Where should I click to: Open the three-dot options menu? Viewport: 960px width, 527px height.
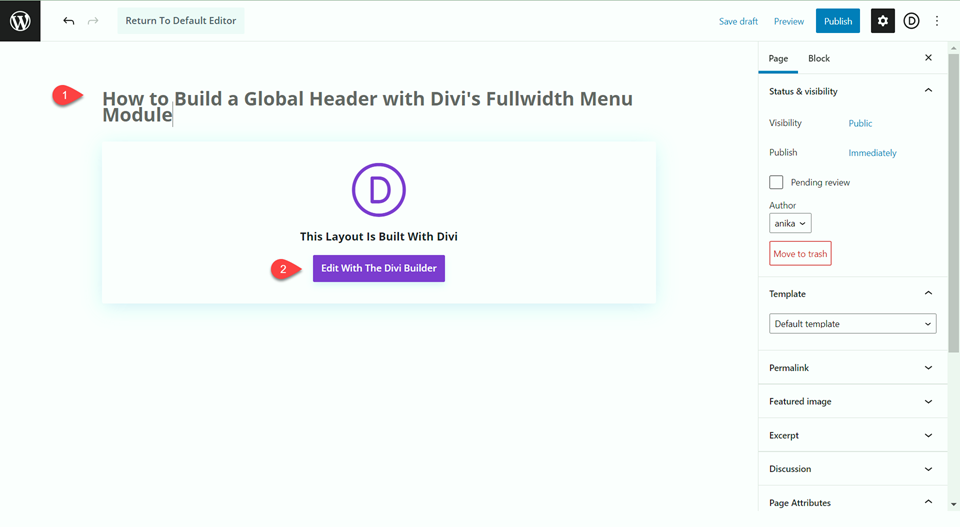pyautogui.click(x=937, y=21)
